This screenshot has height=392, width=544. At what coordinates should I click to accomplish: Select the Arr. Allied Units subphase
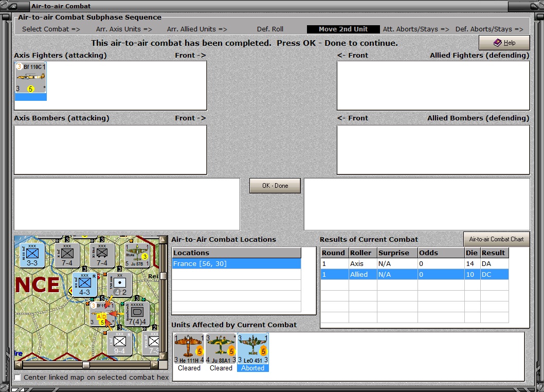pos(197,29)
